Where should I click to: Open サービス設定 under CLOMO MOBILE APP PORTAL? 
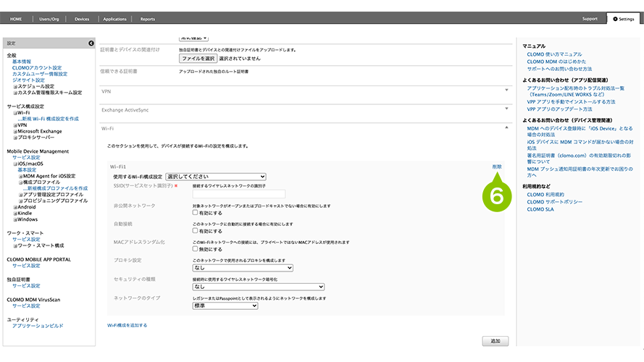pos(26,266)
